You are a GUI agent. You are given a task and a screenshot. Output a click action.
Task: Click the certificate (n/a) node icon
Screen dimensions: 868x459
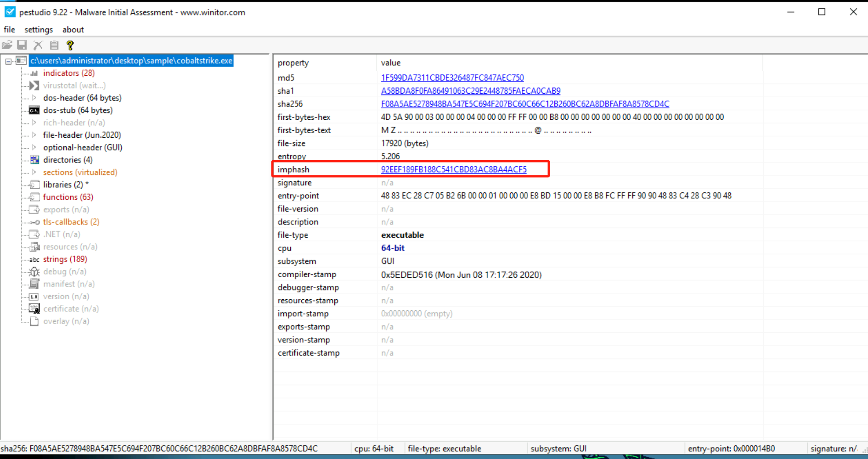click(x=34, y=309)
